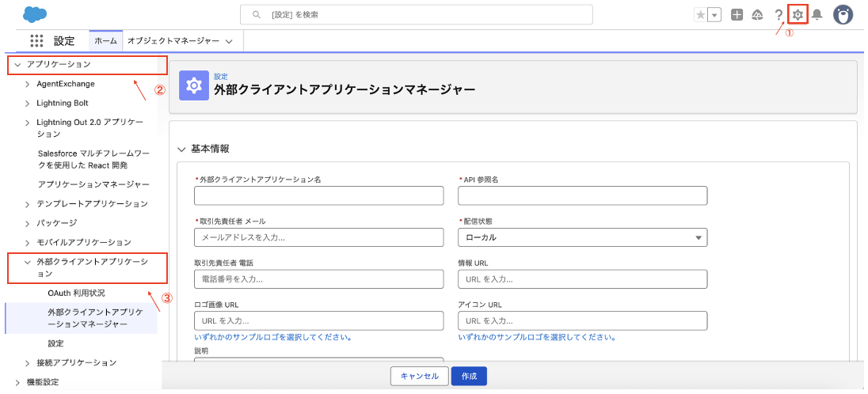The height and width of the screenshot is (394, 868).
Task: Open the 配信状態 dropdown showing ローカル
Action: (x=583, y=237)
